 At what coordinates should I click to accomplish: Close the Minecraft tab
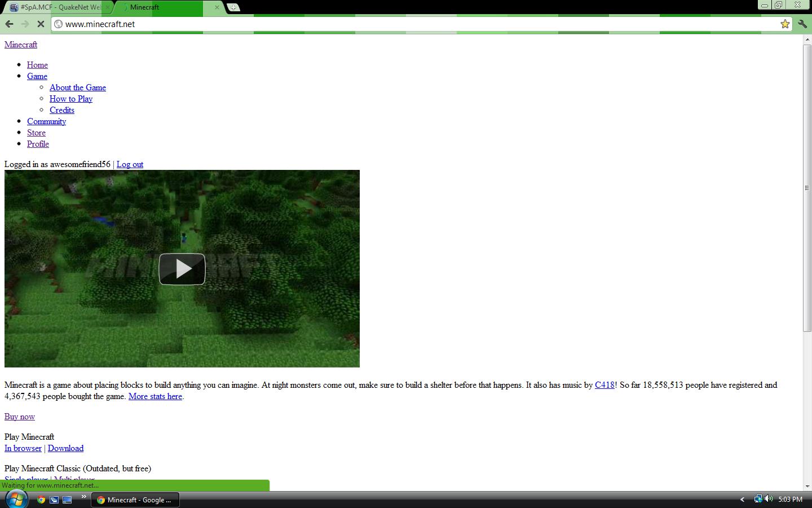click(217, 7)
